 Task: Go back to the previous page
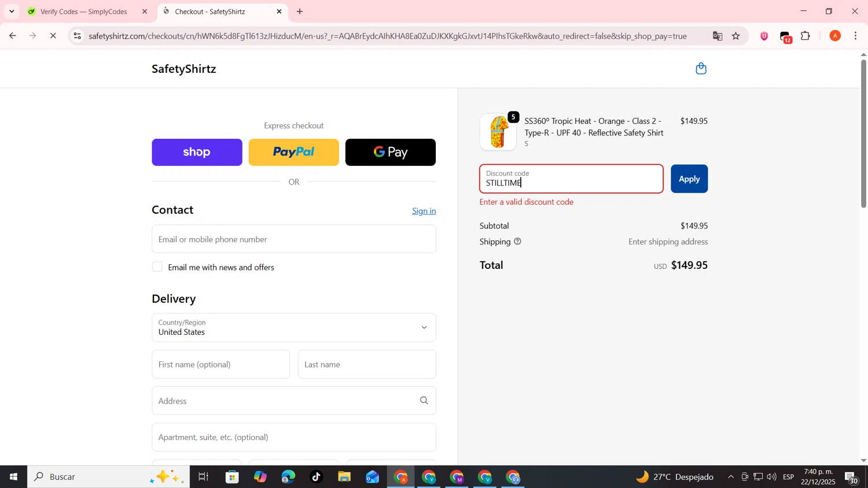pyautogui.click(x=12, y=36)
